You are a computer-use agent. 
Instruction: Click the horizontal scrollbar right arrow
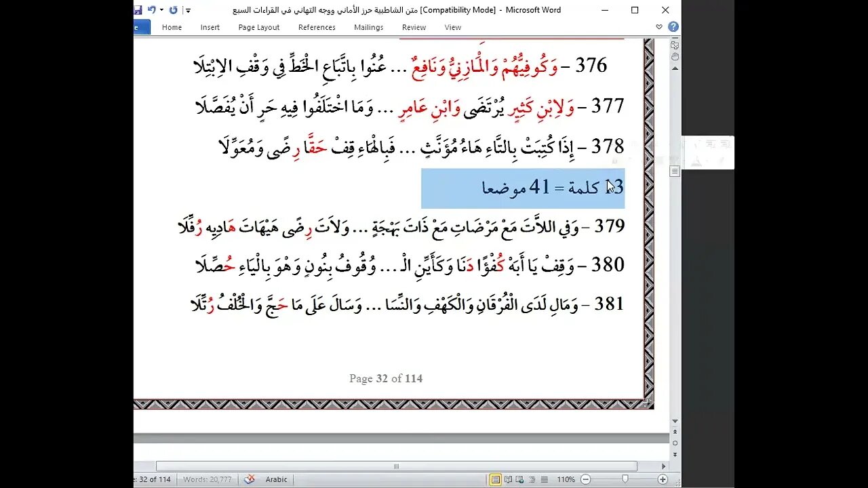[x=663, y=466]
